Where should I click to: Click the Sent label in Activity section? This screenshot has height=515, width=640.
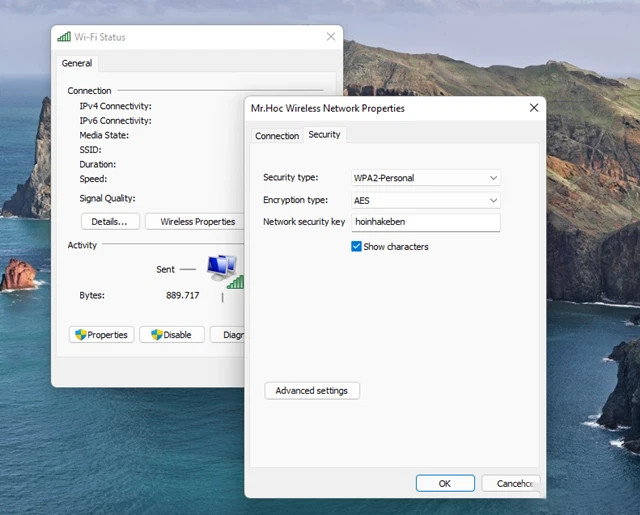point(165,269)
